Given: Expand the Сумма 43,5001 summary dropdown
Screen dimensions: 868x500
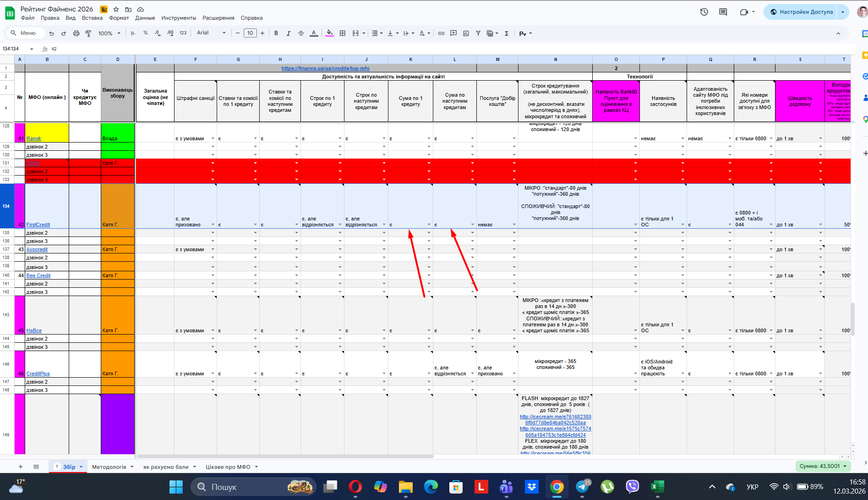Looking at the screenshot, I should (x=823, y=466).
